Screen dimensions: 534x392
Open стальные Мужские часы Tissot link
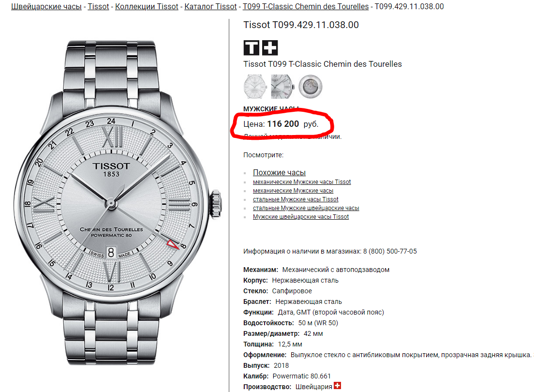point(296,199)
